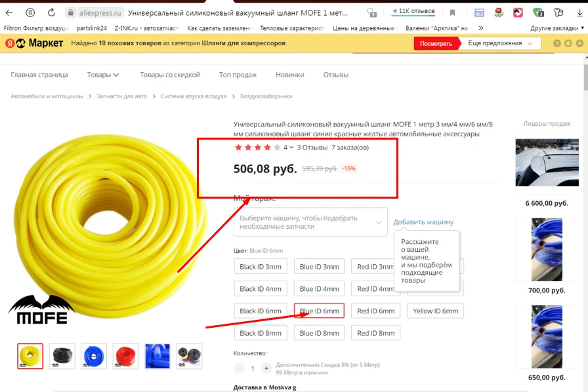Screen dimensions: 588x392
Task: Expand the Товары menu
Action: (x=103, y=75)
